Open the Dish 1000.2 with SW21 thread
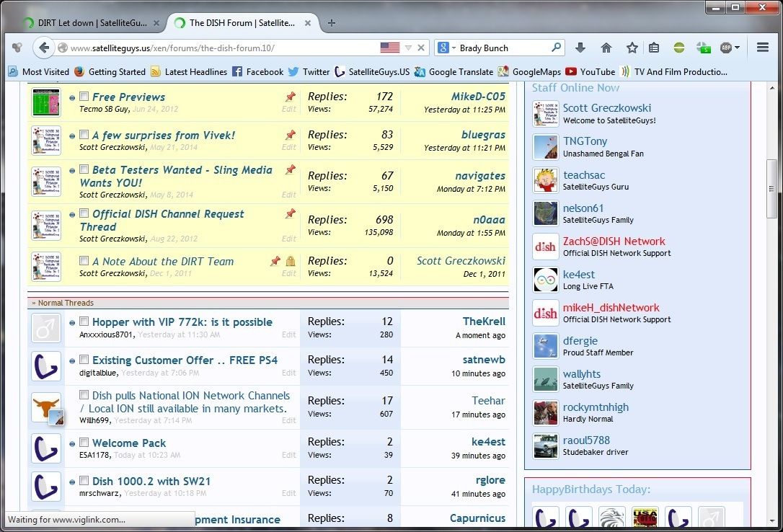The height and width of the screenshot is (532, 783). pyautogui.click(x=151, y=481)
